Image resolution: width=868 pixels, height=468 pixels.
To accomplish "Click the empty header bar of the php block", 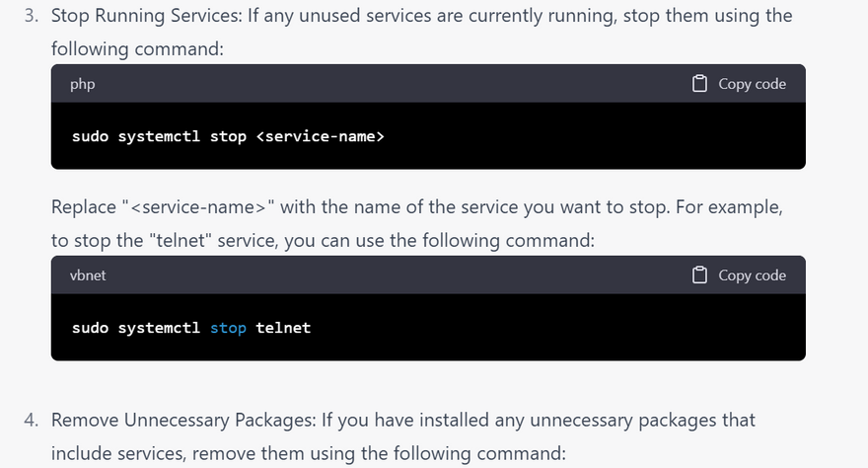I will click(395, 84).
